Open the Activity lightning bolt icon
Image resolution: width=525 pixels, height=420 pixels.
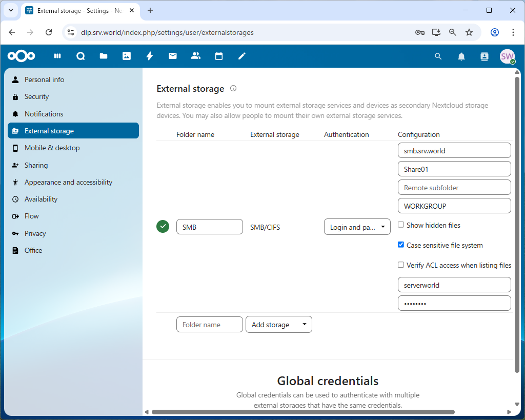(x=150, y=56)
